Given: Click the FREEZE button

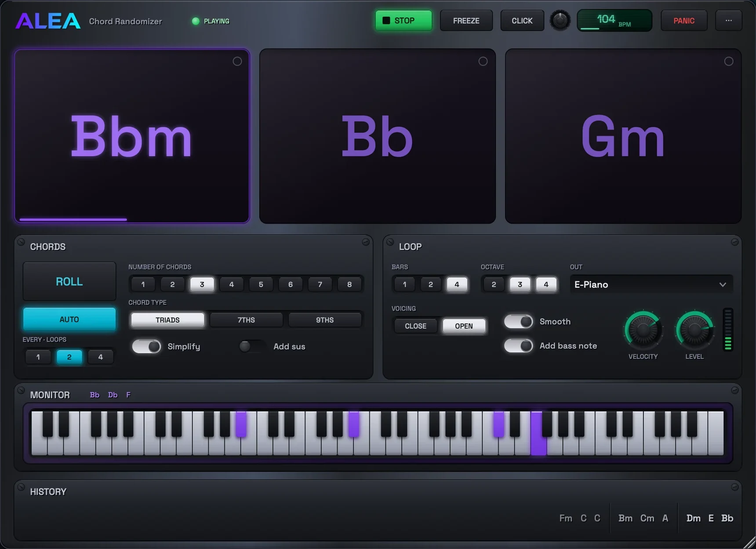Looking at the screenshot, I should pyautogui.click(x=466, y=21).
